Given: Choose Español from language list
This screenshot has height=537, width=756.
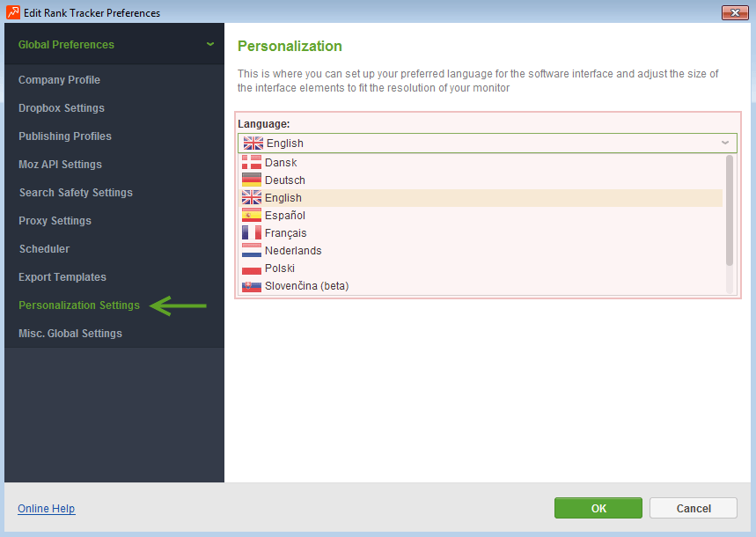Looking at the screenshot, I should [481, 215].
